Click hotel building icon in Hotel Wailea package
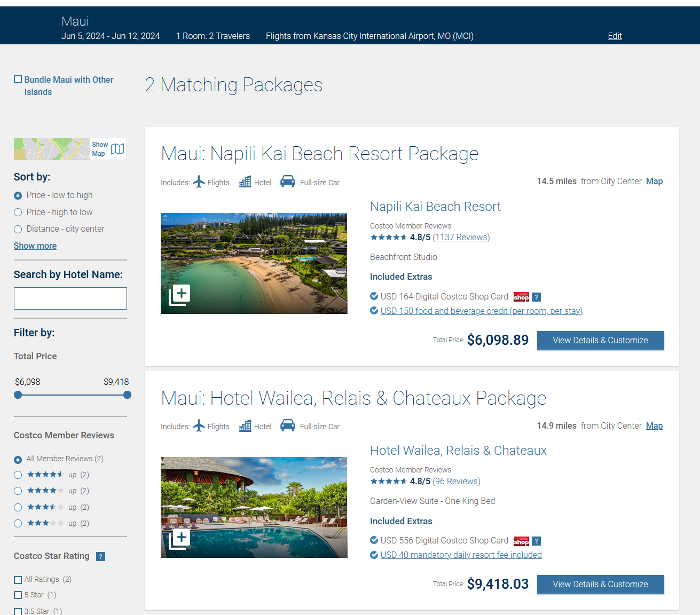This screenshot has height=615, width=700. [245, 426]
